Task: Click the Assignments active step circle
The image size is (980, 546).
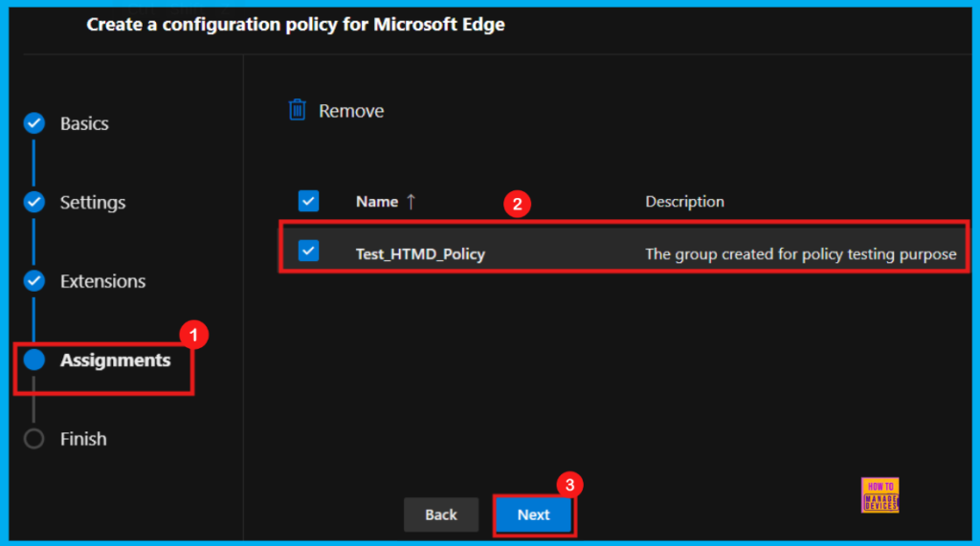Action: point(34,360)
